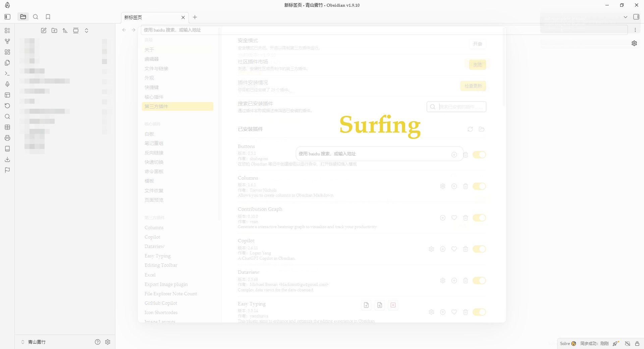Click the printer icon in the ribbon
Viewport: 644px width, 349px height.
pyautogui.click(x=7, y=138)
